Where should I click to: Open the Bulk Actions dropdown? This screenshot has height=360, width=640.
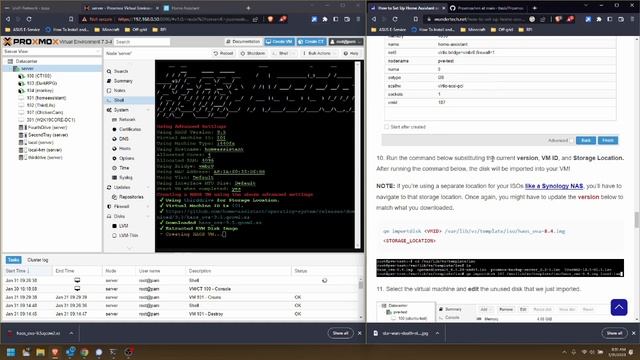coord(319,53)
